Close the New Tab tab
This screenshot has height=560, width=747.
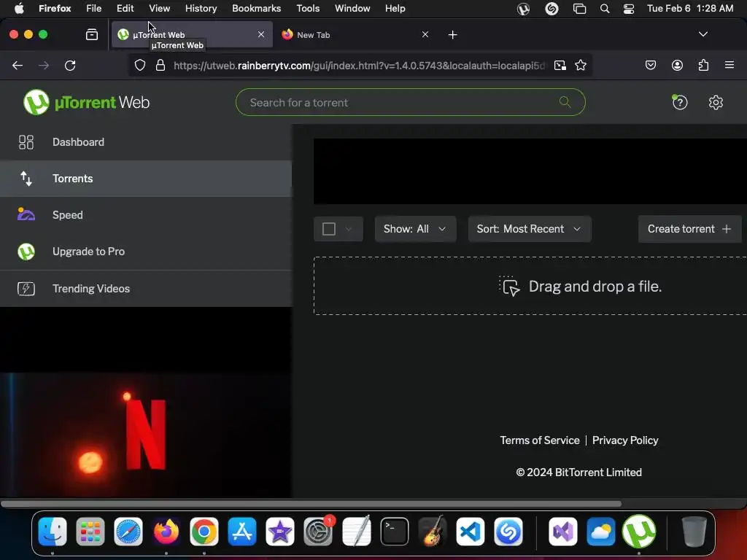tap(425, 34)
